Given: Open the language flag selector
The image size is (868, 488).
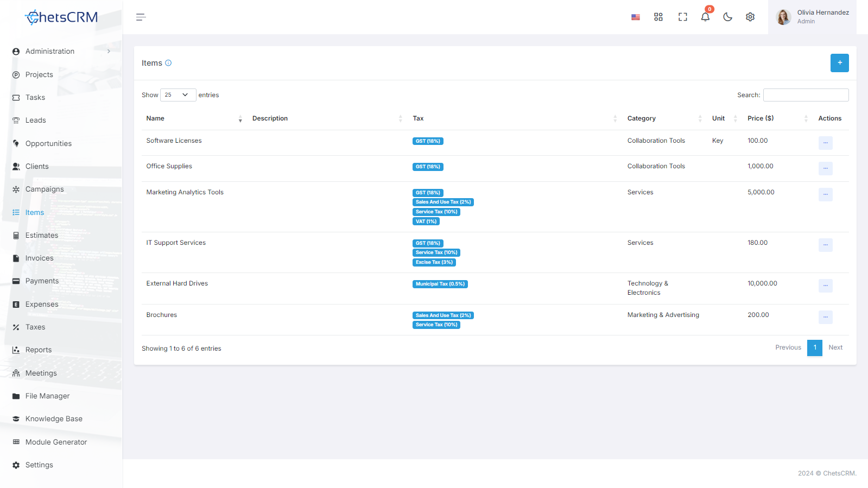Looking at the screenshot, I should (x=636, y=17).
